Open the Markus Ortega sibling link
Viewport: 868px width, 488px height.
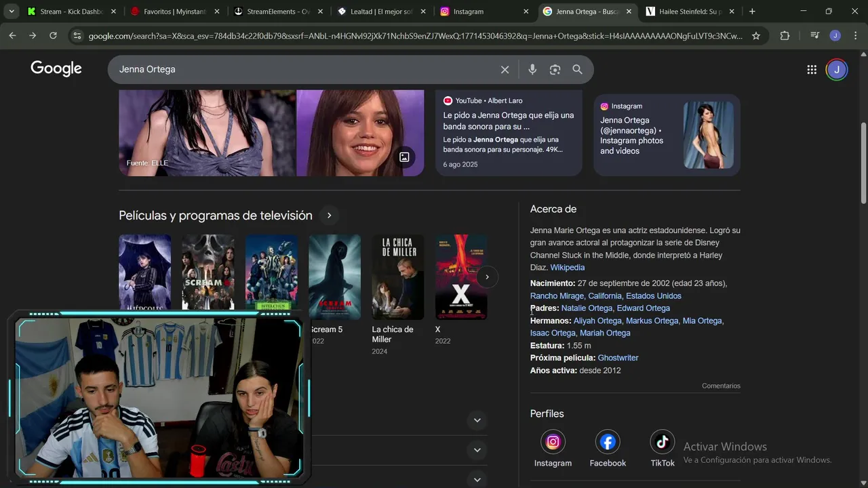pyautogui.click(x=652, y=321)
